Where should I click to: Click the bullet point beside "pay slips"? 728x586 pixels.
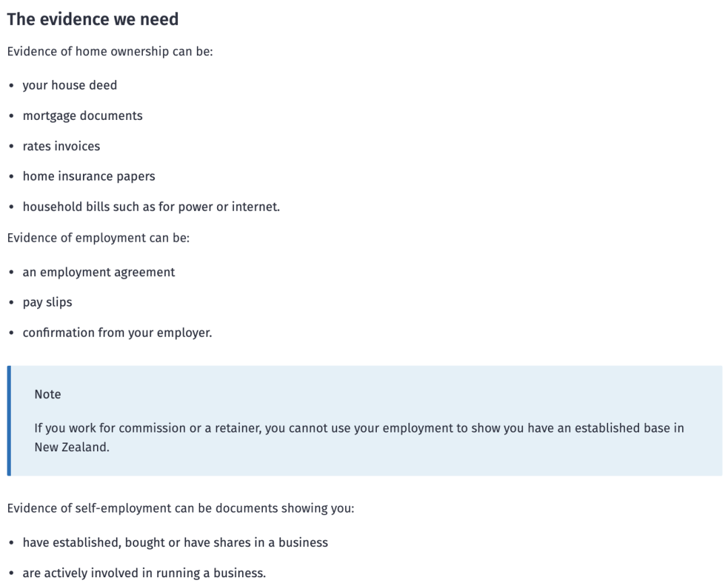coord(12,303)
